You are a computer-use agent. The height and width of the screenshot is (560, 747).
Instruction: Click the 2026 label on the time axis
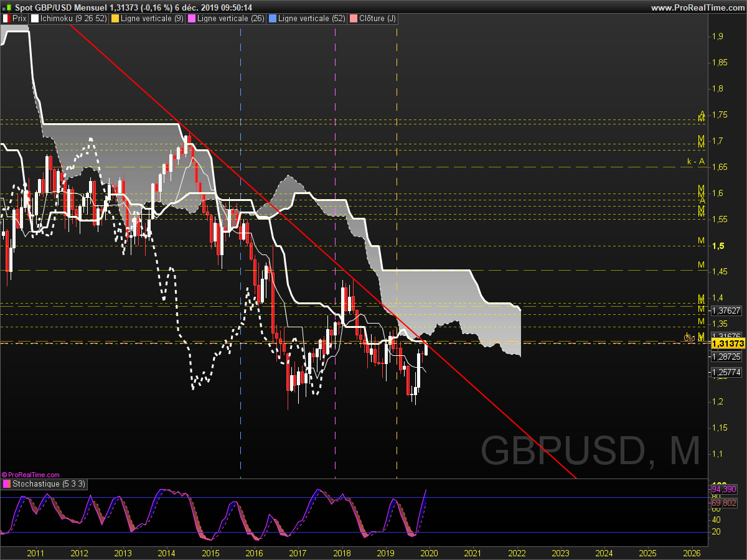692,553
